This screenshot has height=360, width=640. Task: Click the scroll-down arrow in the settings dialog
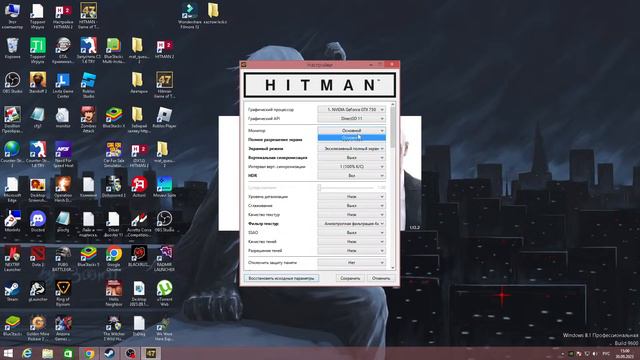(x=393, y=268)
